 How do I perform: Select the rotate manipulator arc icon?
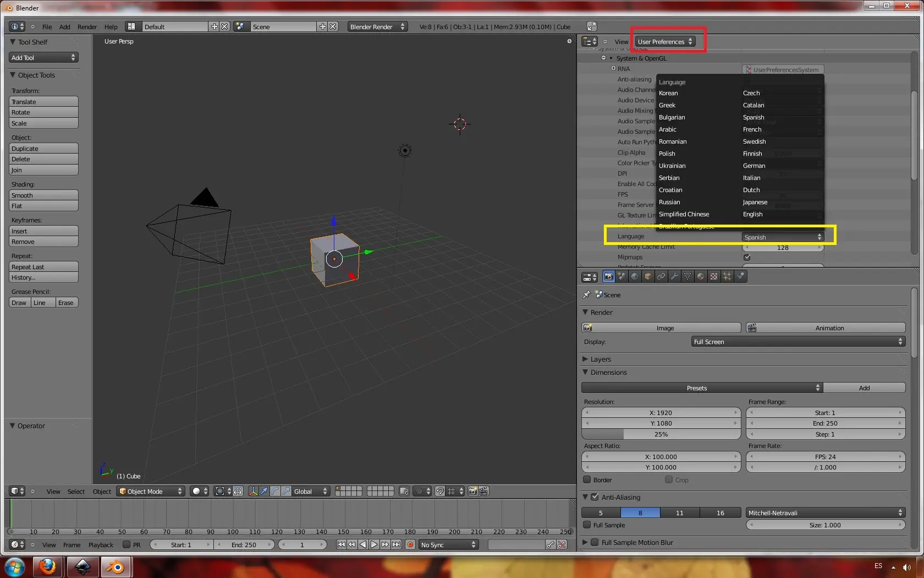click(275, 491)
